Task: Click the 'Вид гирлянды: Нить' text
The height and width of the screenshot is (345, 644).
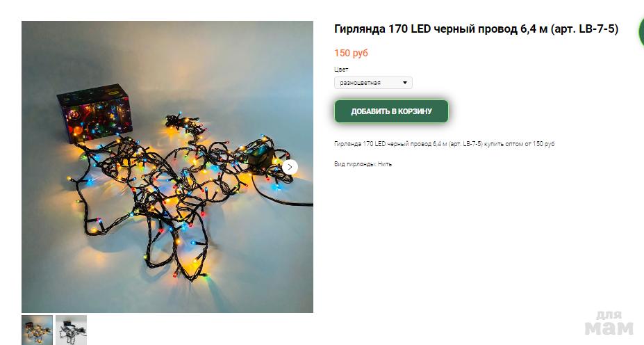Action: tap(363, 164)
